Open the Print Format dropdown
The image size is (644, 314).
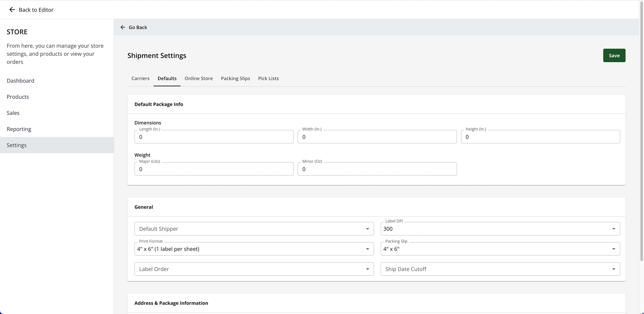(254, 249)
